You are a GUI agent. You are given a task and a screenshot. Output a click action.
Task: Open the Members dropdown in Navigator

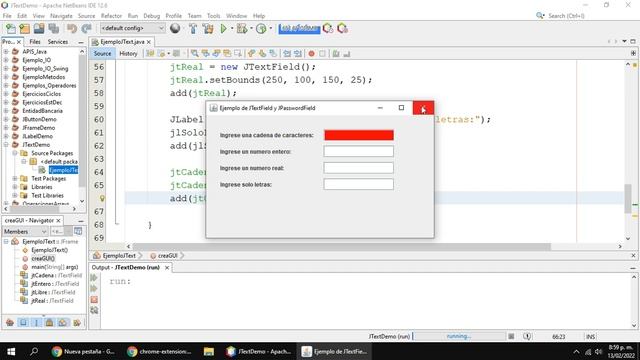click(25, 231)
